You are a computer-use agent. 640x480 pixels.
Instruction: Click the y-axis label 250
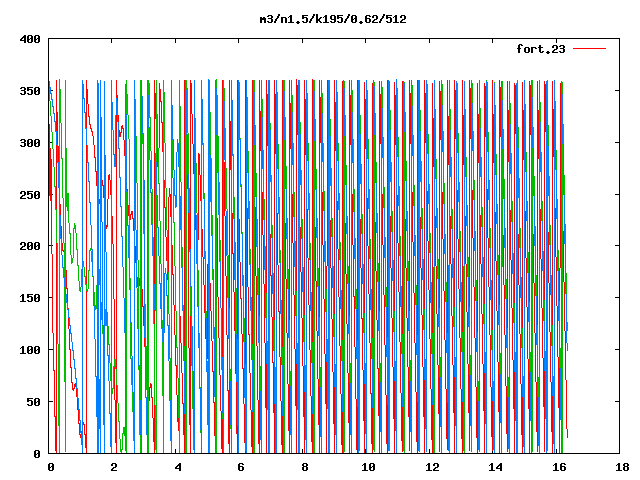coord(30,195)
